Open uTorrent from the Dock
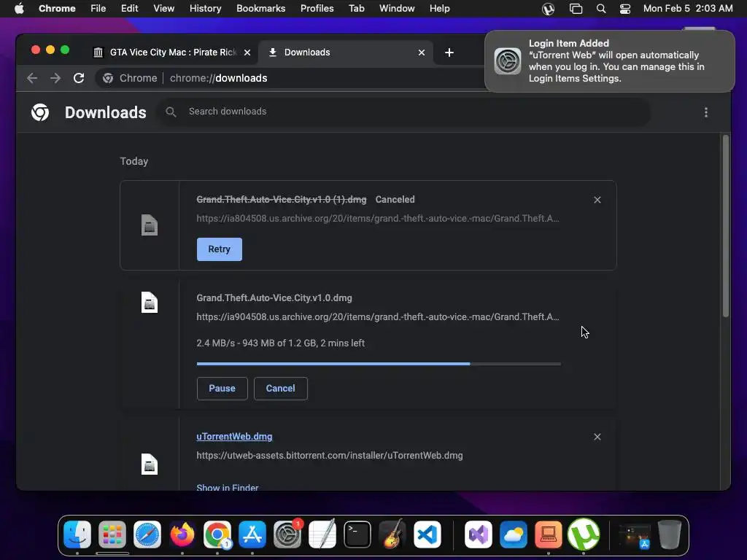 (x=584, y=534)
